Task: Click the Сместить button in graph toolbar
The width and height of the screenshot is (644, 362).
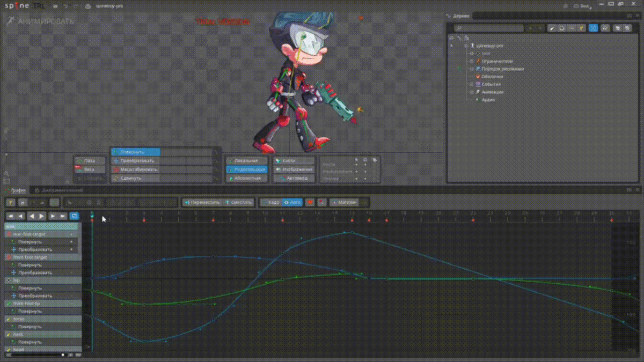Action: [239, 202]
